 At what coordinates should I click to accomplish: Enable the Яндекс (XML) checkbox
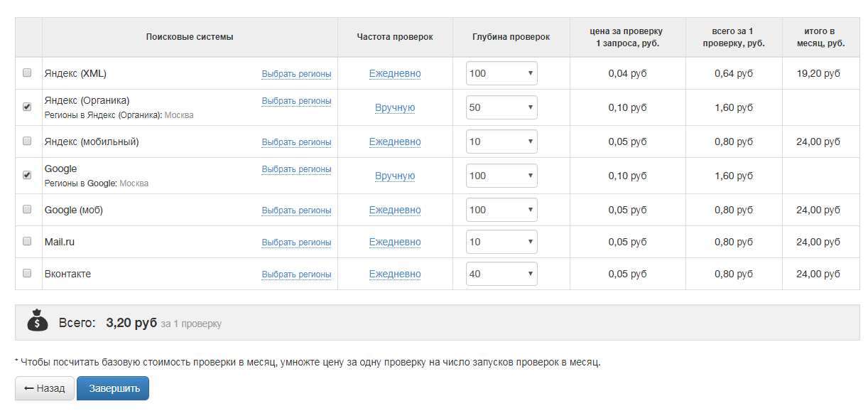tap(27, 73)
